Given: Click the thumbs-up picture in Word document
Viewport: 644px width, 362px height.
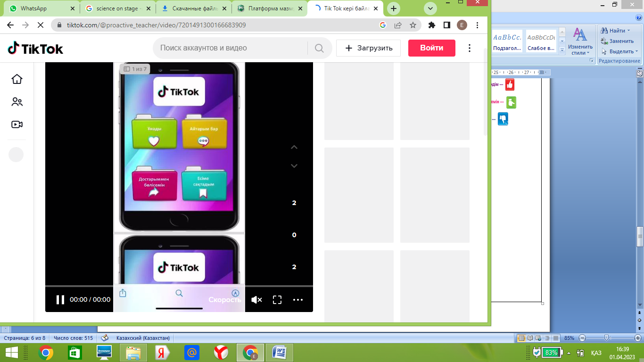Looking at the screenshot, I should 510,85.
